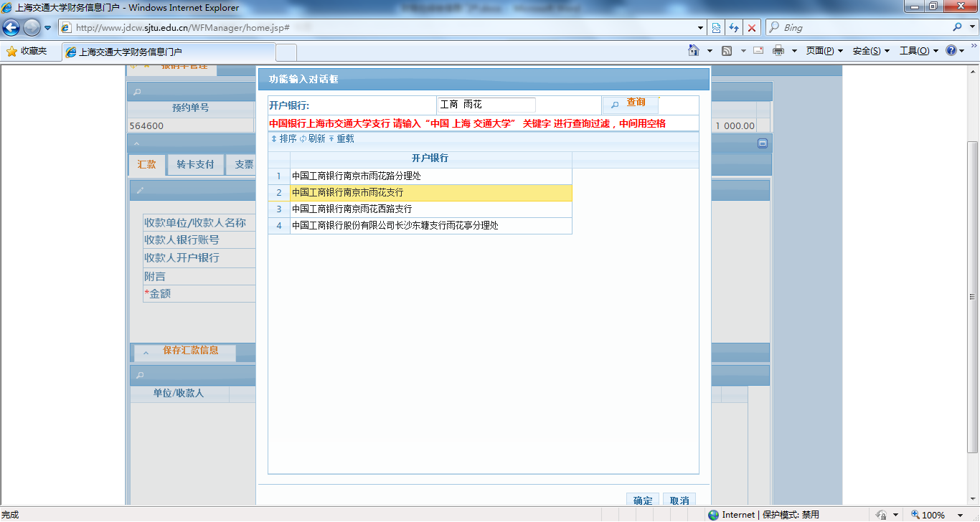
Task: Open the 工具(O) dropdown menu
Action: coord(918,51)
